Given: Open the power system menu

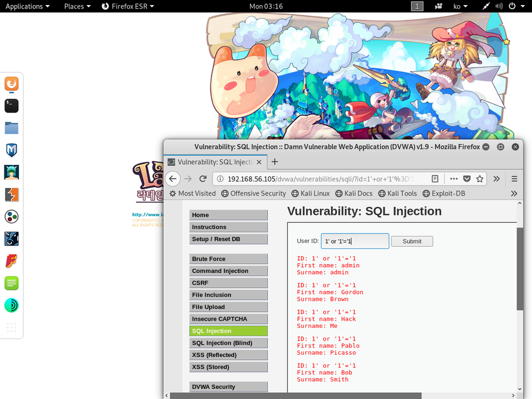Looking at the screenshot, I should pos(517,6).
